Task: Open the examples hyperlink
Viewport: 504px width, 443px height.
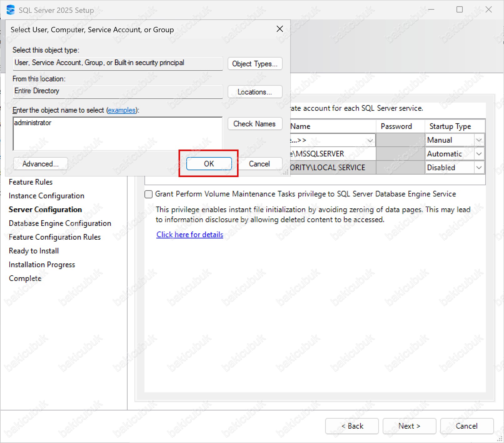Action: [122, 110]
